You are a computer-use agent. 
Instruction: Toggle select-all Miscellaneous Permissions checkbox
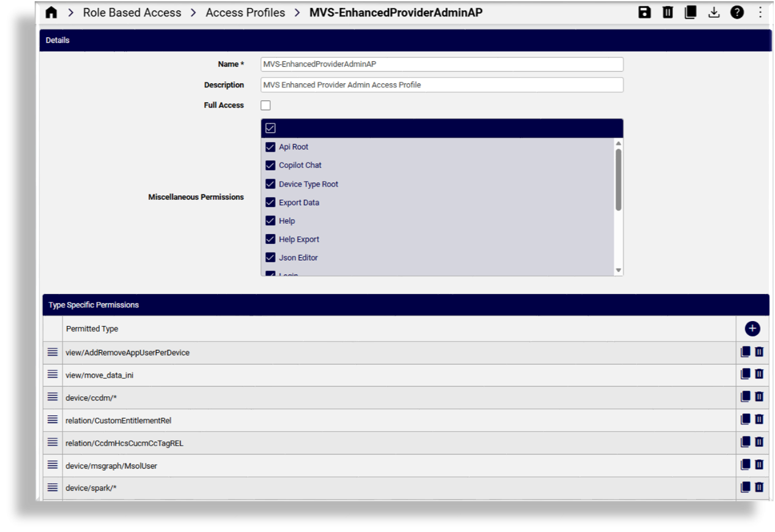270,128
